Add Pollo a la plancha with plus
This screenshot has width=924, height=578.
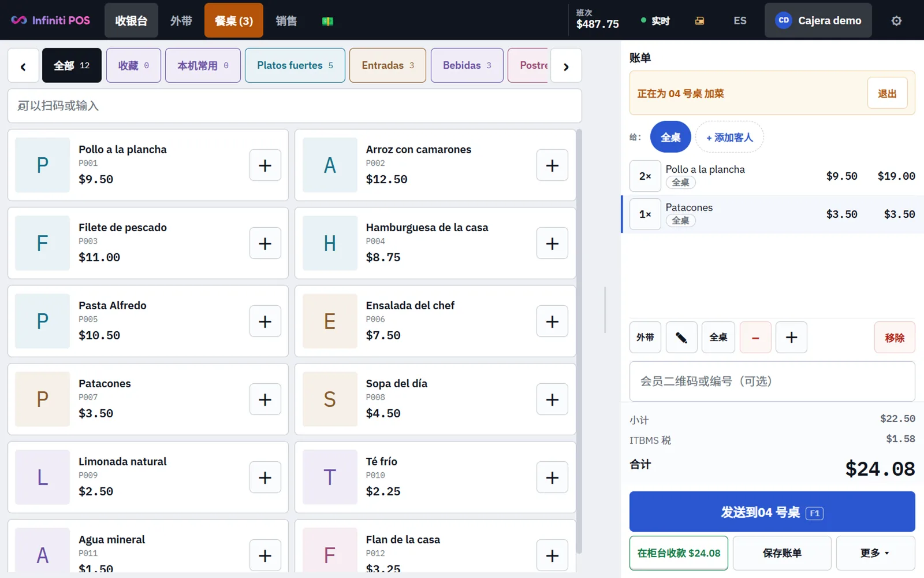pos(265,165)
